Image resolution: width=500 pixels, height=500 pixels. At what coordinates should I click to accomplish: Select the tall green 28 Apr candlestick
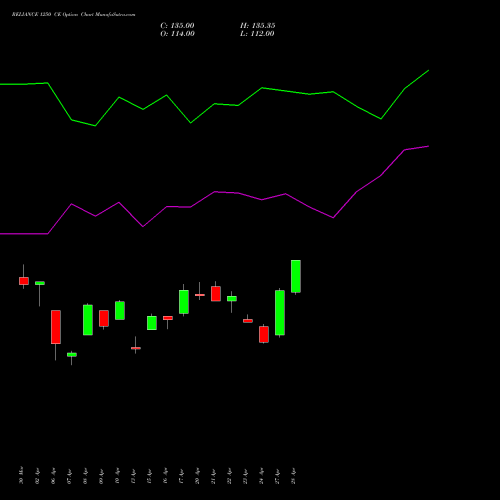pyautogui.click(x=296, y=276)
